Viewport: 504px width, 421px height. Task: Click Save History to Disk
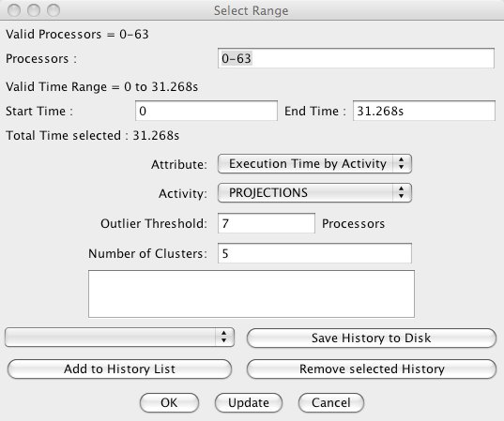[372, 338]
